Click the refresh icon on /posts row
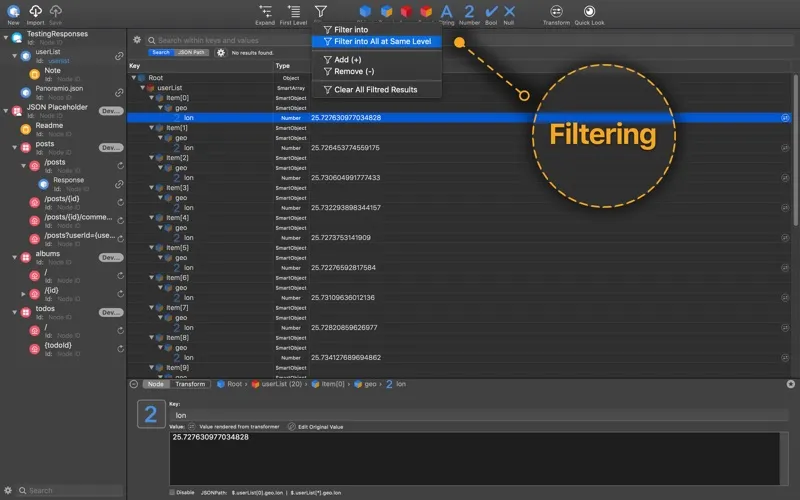 (x=120, y=166)
